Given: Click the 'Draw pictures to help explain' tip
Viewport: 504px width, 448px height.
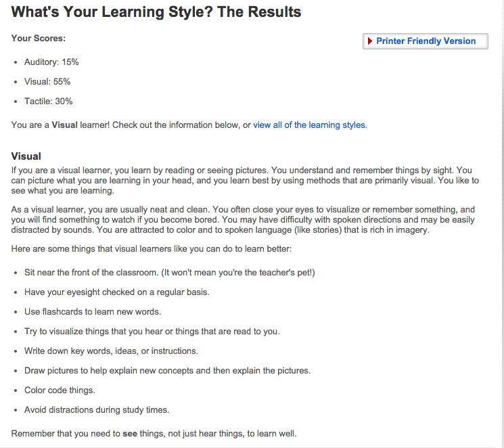Looking at the screenshot, I should tap(167, 371).
